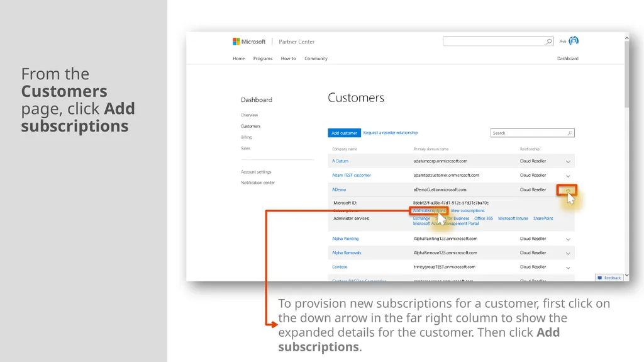Open the user profile avatar
The image size is (644, 362).
[x=574, y=41]
